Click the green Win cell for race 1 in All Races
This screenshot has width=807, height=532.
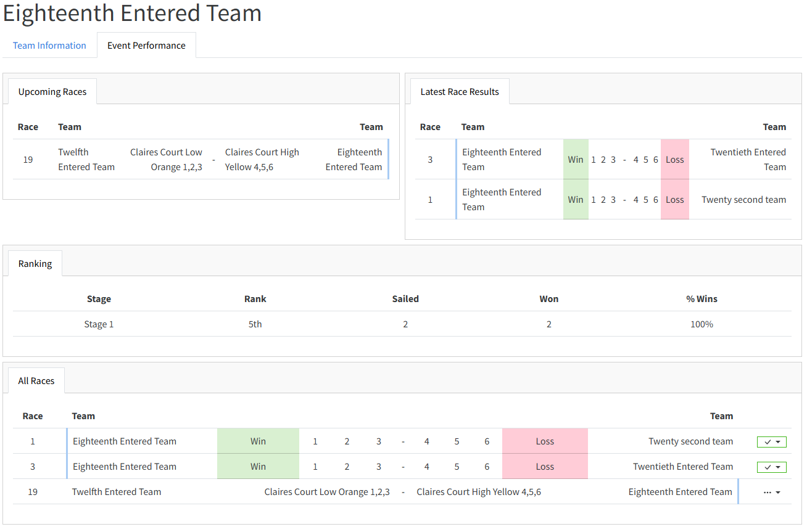[x=258, y=441]
